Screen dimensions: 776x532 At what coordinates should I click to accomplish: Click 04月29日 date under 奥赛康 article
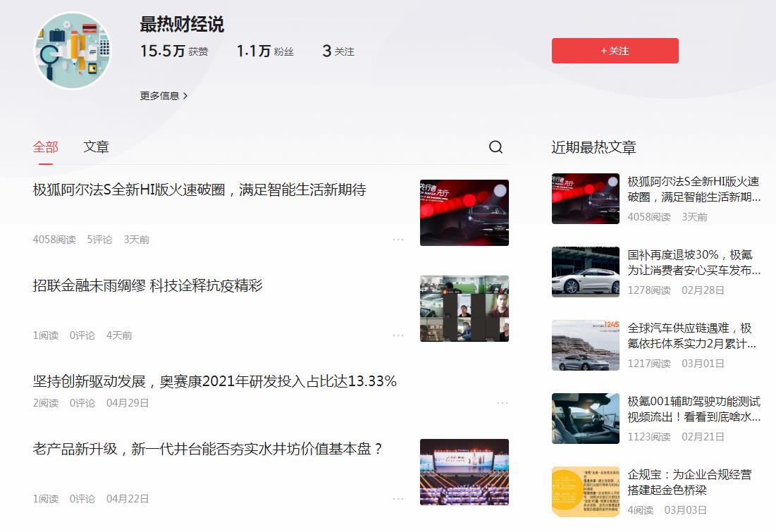128,403
